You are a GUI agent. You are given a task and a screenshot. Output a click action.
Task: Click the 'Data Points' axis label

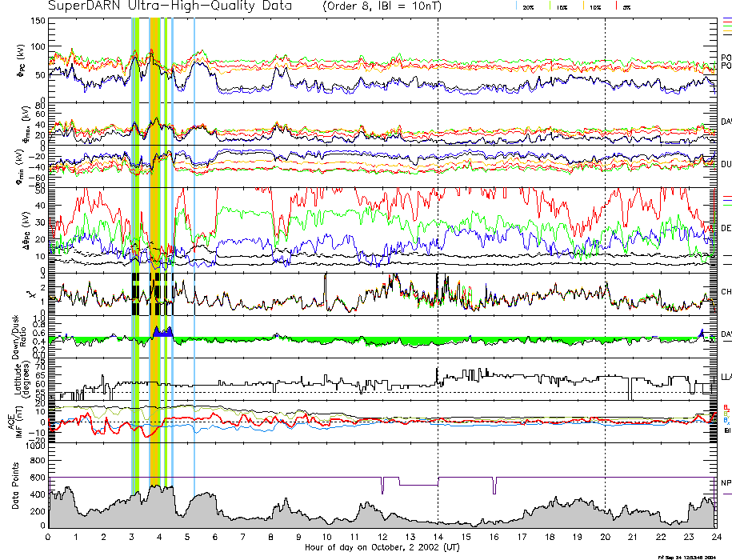[x=16, y=486]
